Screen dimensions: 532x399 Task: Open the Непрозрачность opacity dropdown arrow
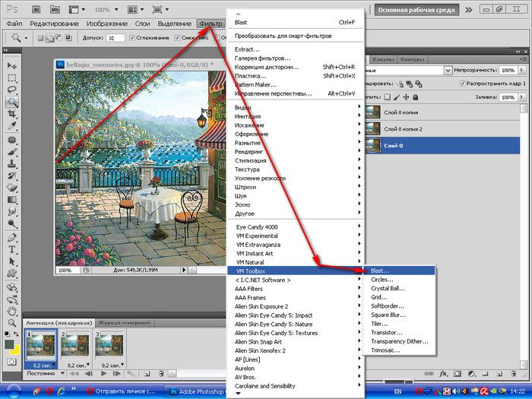click(521, 70)
